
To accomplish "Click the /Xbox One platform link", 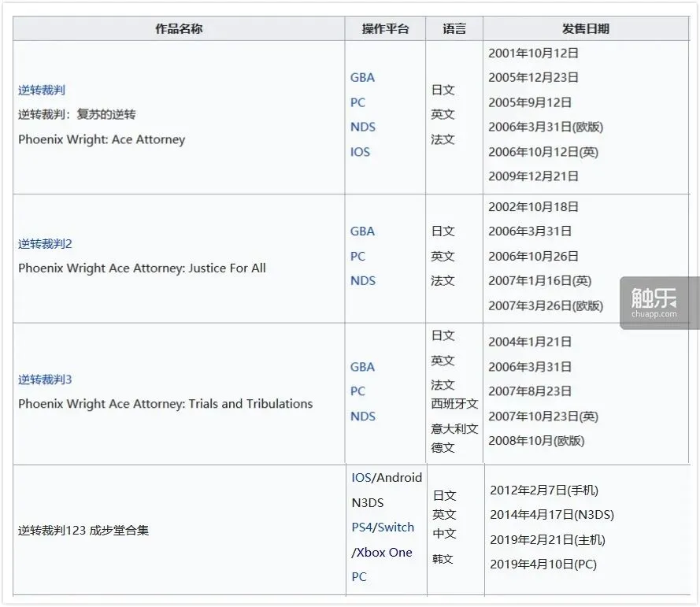I will click(x=382, y=552).
